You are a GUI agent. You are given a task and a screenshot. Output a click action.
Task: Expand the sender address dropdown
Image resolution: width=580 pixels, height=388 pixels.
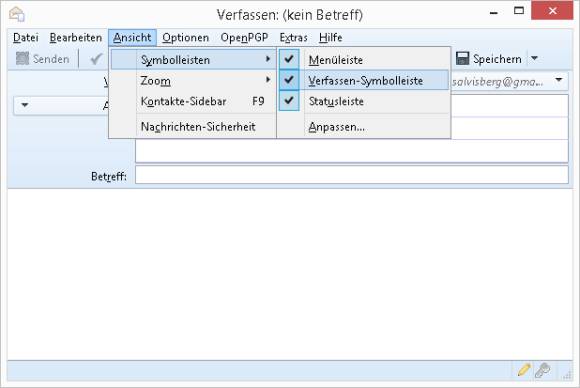(559, 80)
